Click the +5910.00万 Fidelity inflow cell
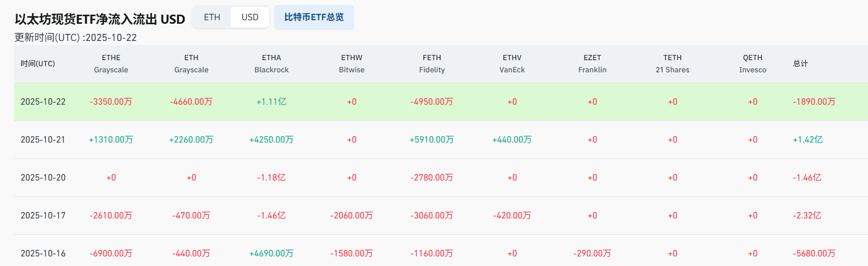868x266 pixels. click(431, 140)
